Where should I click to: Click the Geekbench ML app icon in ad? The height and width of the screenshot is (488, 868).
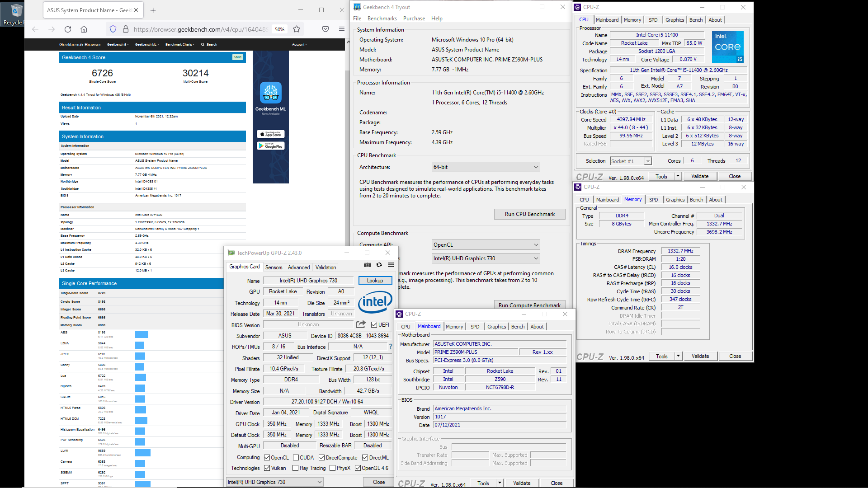click(x=271, y=93)
